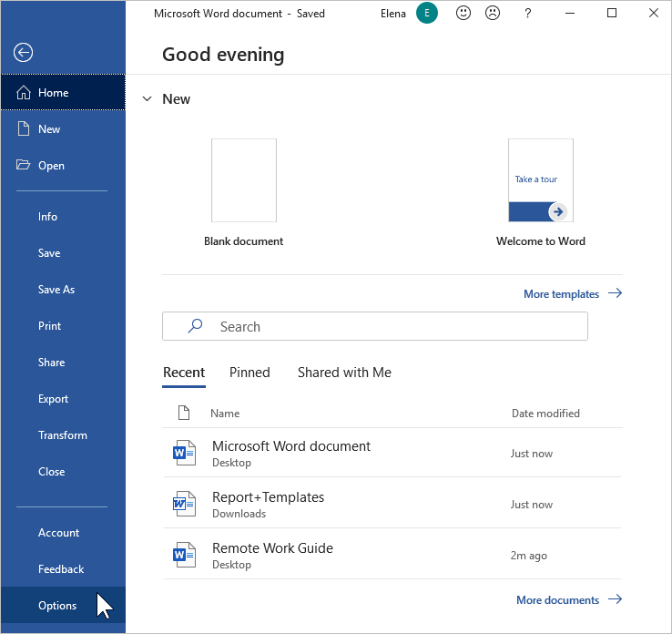Image resolution: width=672 pixels, height=634 pixels.
Task: Open Help question mark icon
Action: (527, 14)
